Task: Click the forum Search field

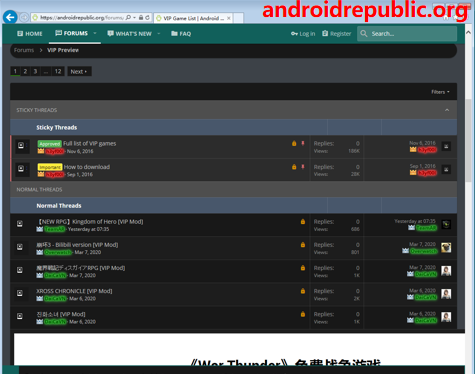Action: point(407,34)
